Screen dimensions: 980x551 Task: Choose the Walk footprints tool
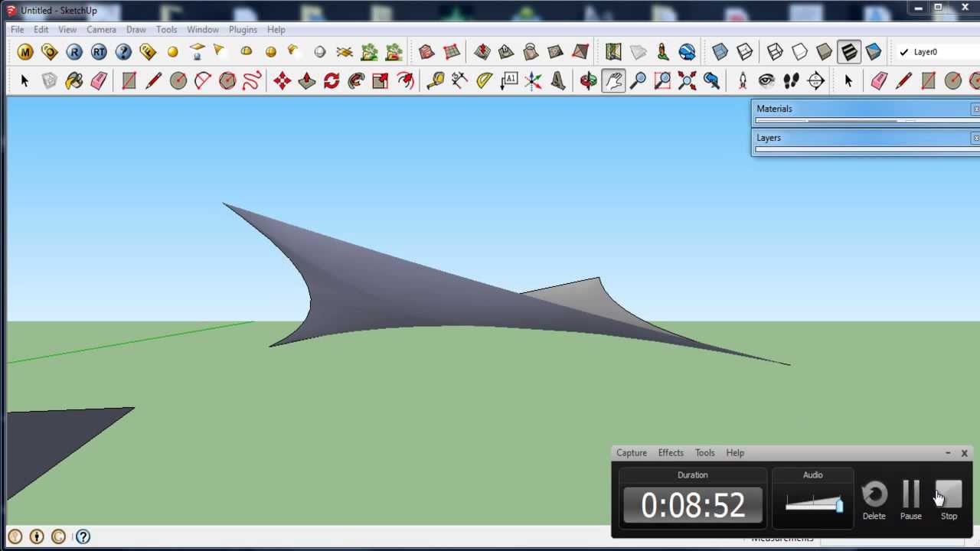coord(791,80)
